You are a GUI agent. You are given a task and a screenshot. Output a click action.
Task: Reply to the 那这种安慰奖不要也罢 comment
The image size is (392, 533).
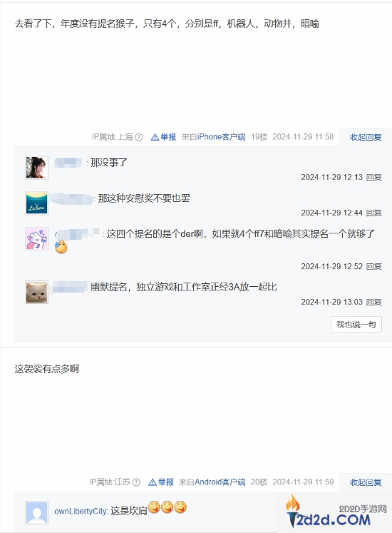374,213
